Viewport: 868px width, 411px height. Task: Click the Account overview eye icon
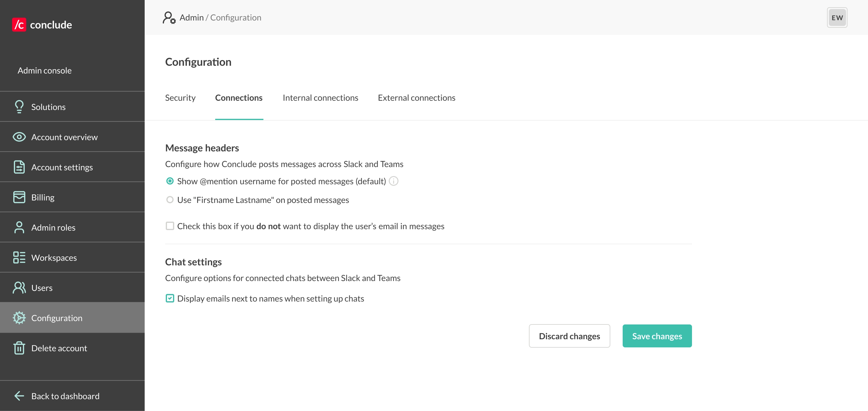19,137
